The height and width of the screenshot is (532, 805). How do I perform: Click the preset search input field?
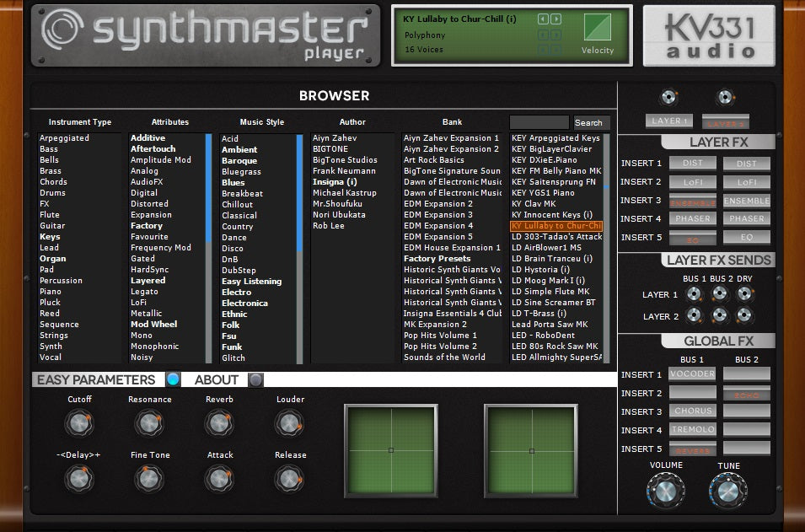coord(539,122)
